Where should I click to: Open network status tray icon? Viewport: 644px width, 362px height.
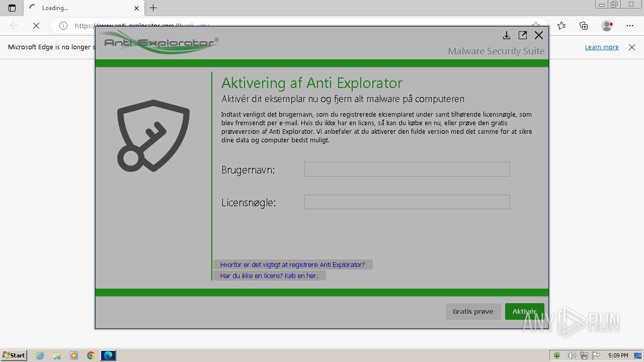584,355
